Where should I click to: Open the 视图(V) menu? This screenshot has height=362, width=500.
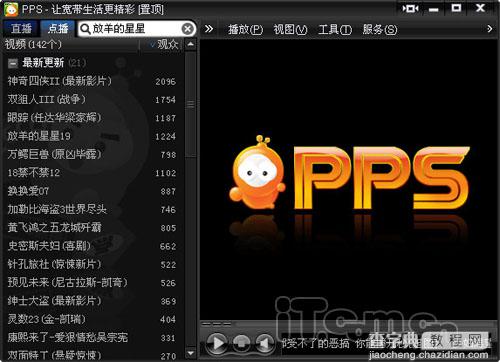(x=290, y=29)
